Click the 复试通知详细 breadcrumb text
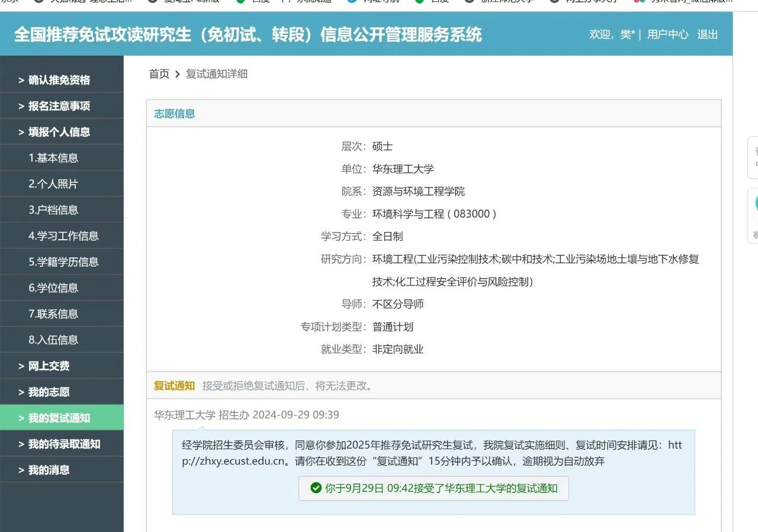This screenshot has height=532, width=758. coord(217,74)
